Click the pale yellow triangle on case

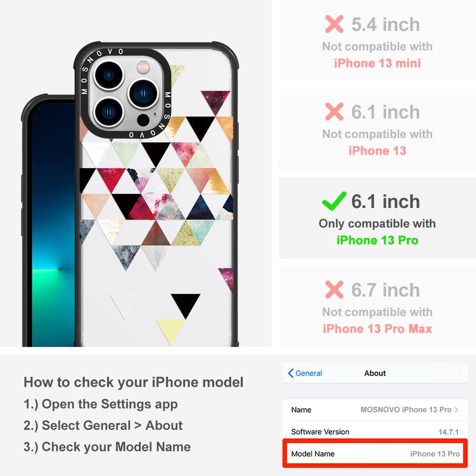(x=170, y=330)
